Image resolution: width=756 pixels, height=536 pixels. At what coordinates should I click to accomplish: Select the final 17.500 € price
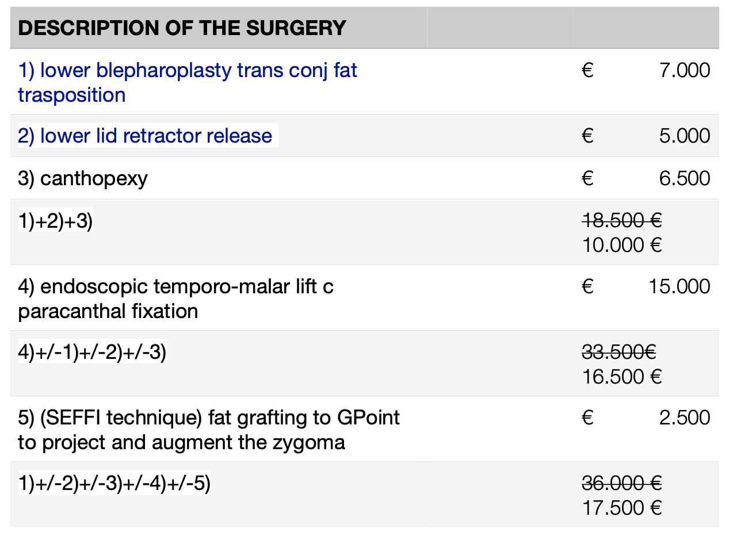click(622, 508)
